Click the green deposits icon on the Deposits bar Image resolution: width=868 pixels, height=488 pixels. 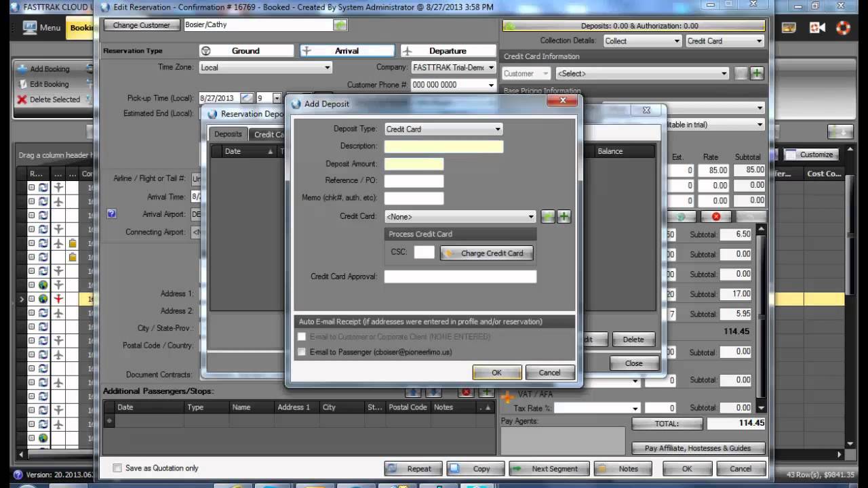tap(510, 26)
